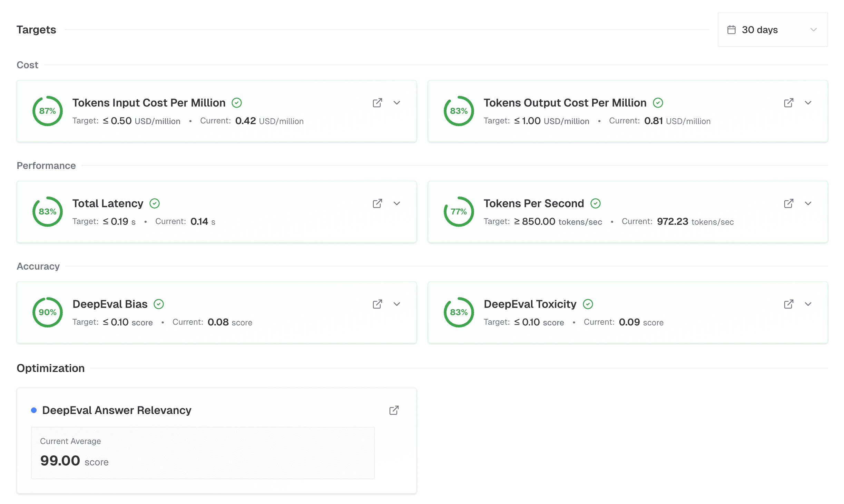Open Total Latency in new window
844x504 pixels.
pyautogui.click(x=377, y=203)
